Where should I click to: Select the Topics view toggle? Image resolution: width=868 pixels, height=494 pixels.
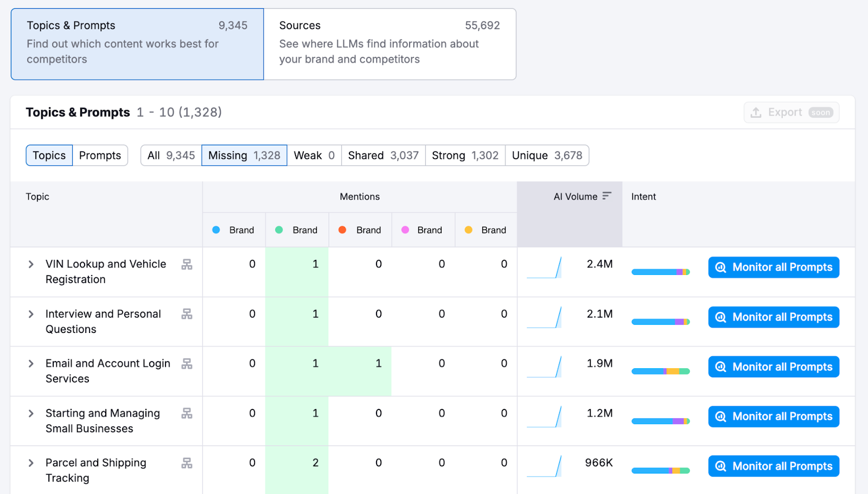click(49, 156)
